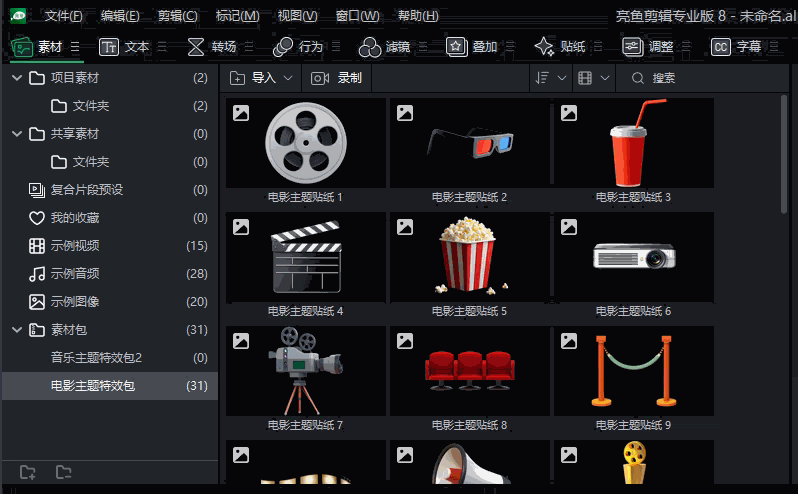The image size is (798, 494).
Task: Click the 搜索 search field
Action: pyautogui.click(x=702, y=78)
